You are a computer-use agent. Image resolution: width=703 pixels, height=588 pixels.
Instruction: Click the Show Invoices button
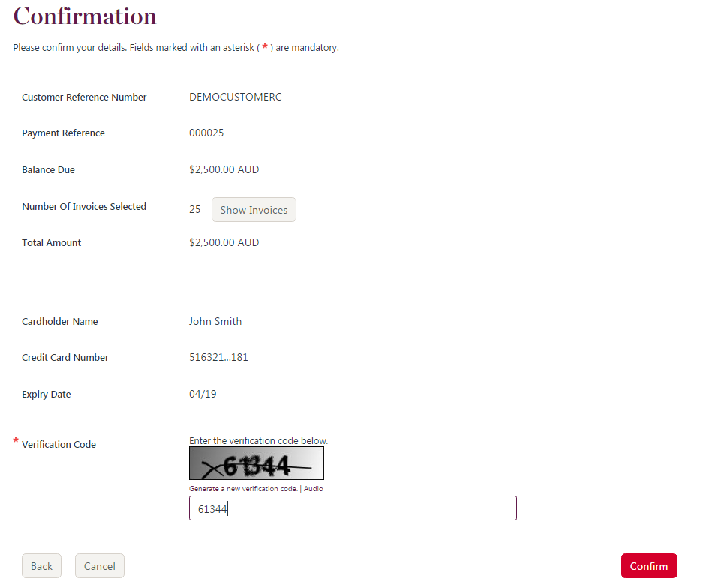click(254, 209)
